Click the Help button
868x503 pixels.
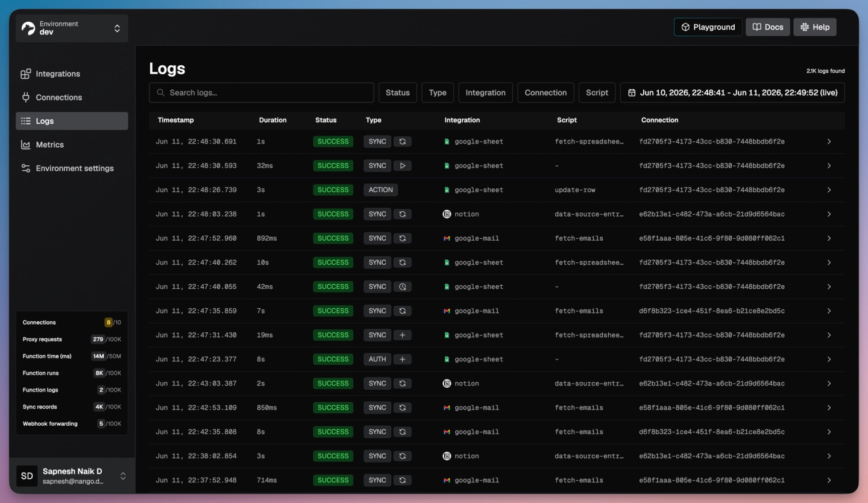(x=815, y=27)
